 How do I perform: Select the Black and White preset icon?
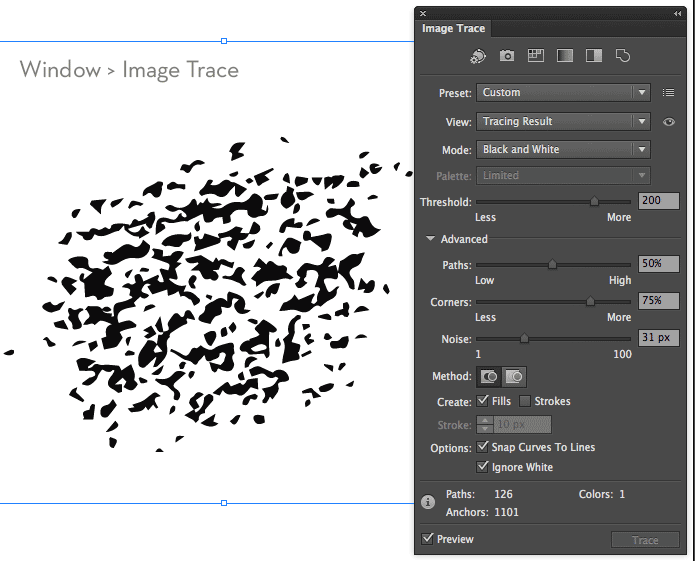(x=593, y=56)
